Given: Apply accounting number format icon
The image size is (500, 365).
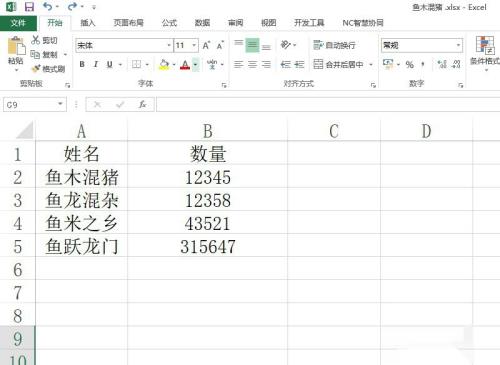Looking at the screenshot, I should point(388,64).
